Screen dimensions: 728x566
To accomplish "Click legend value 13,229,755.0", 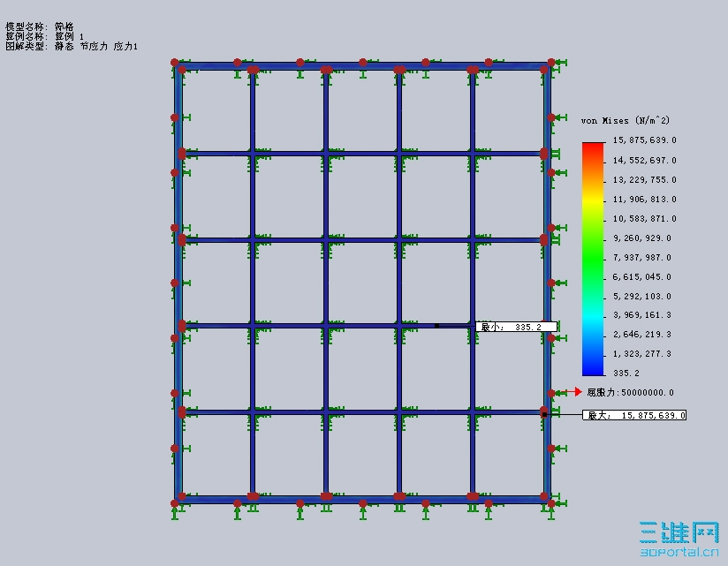I will coord(644,180).
